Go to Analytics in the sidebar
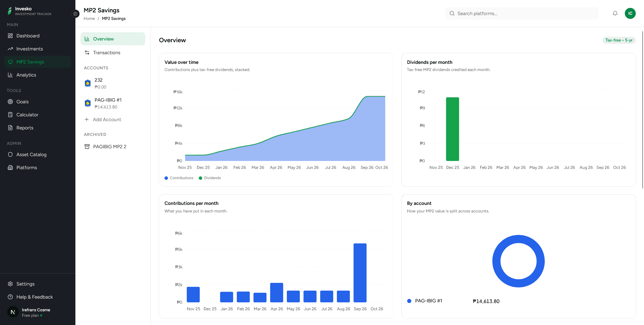This screenshot has width=644, height=325. [x=38, y=75]
